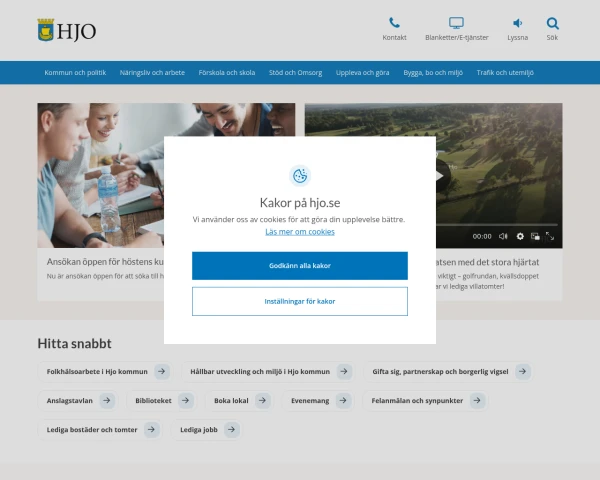The height and width of the screenshot is (480, 600).
Task: Click arrow beside Lediga jobb
Action: pos(232,429)
